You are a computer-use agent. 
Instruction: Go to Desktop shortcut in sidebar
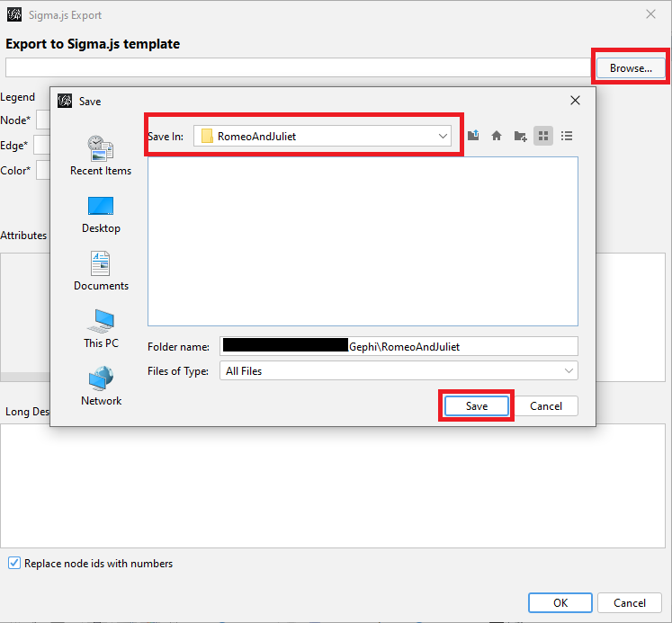101,215
